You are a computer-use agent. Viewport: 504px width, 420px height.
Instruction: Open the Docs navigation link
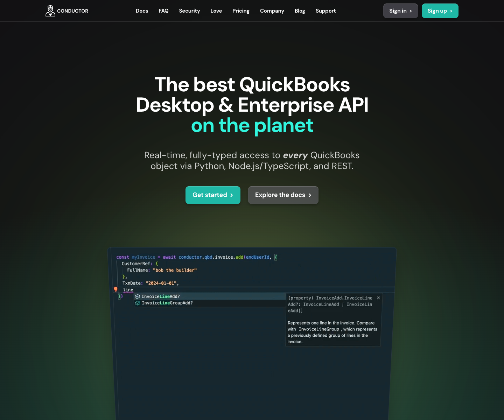point(142,11)
